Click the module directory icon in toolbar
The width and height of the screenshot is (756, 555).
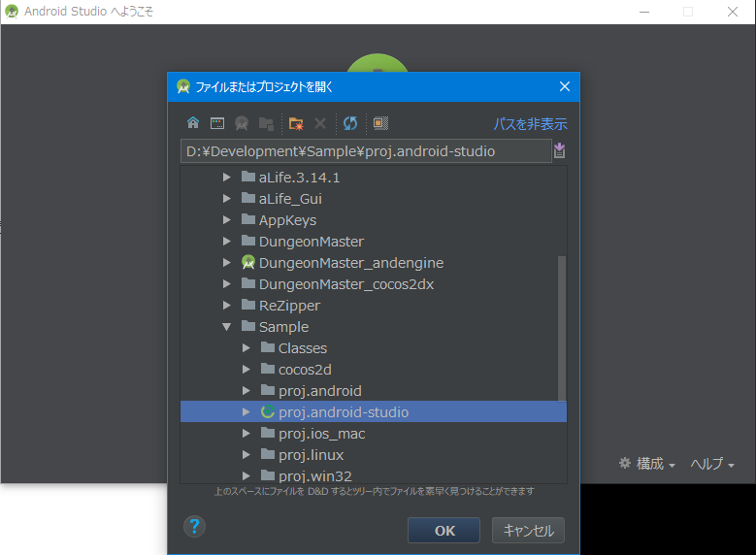coord(266,123)
